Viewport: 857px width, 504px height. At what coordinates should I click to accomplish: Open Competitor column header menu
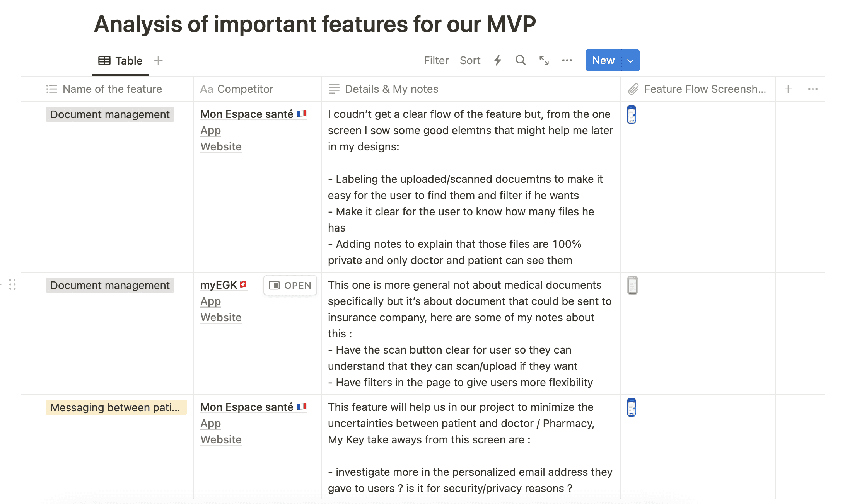coord(245,89)
